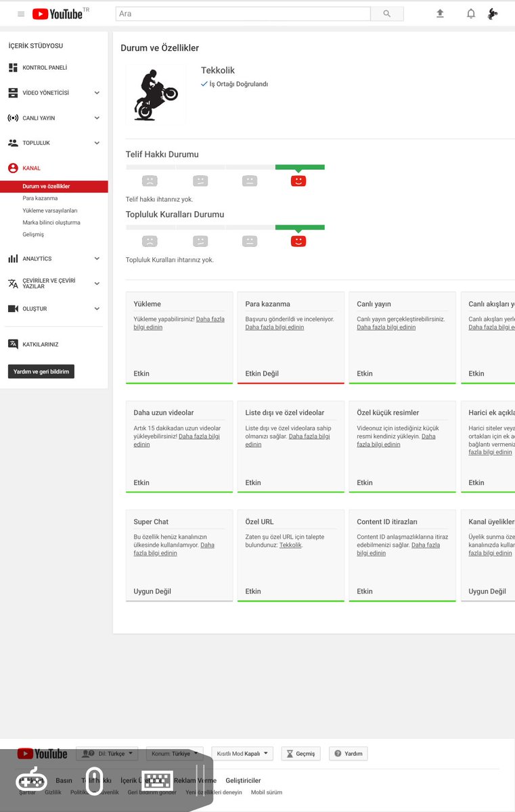Open the notifications bell
The height and width of the screenshot is (812, 515).
point(471,14)
